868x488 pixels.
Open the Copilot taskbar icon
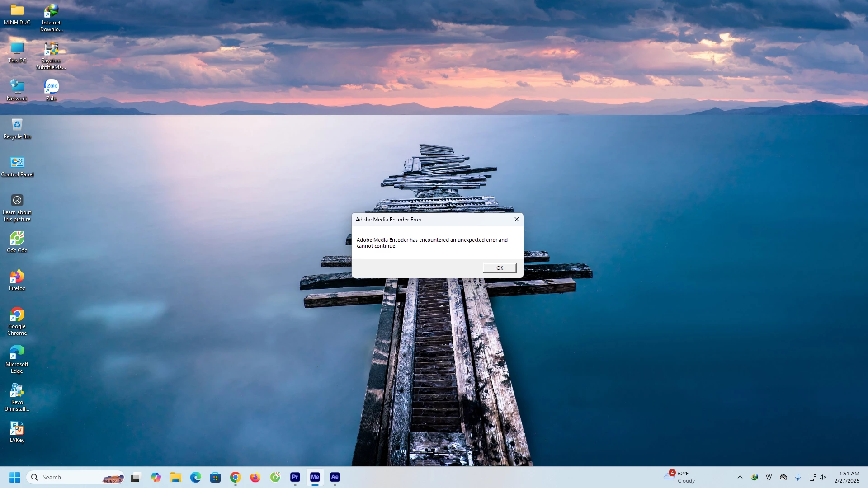(x=156, y=477)
